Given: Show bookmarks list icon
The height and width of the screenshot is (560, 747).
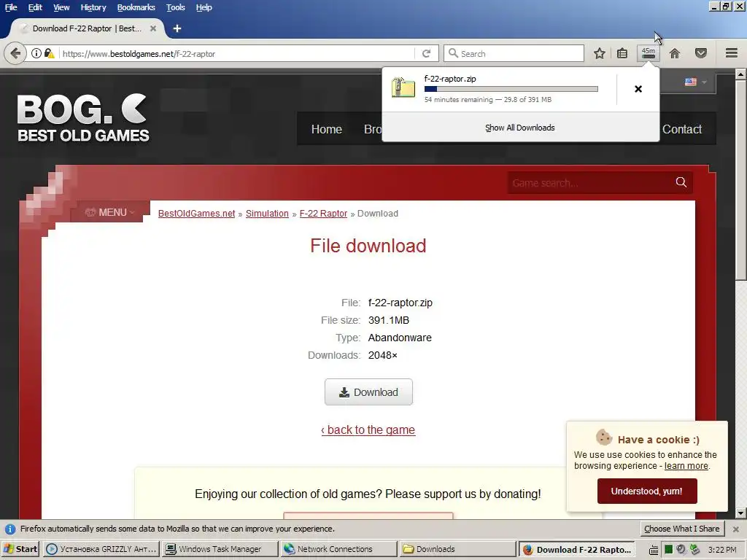Looking at the screenshot, I should click(x=622, y=53).
